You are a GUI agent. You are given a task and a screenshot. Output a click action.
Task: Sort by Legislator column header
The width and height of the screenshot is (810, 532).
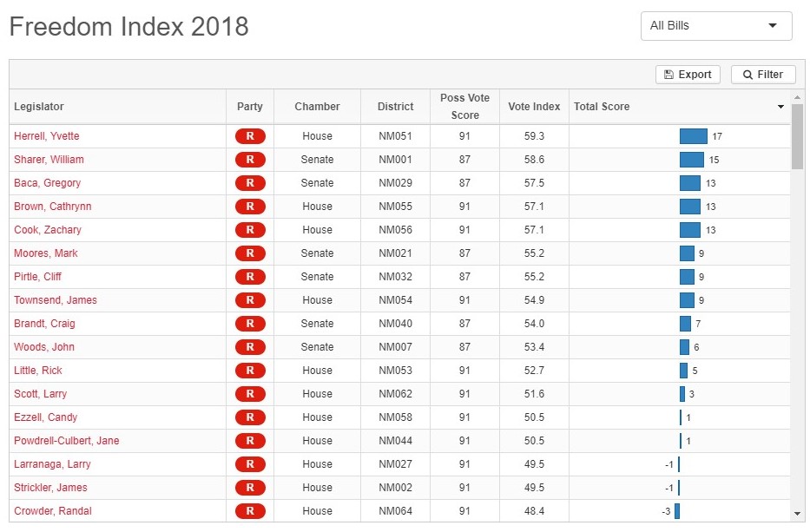[39, 107]
